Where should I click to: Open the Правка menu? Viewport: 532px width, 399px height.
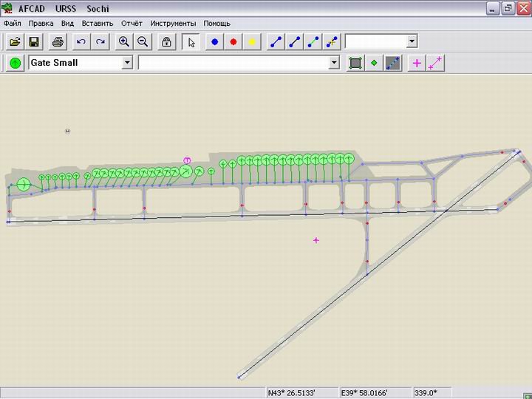coord(41,24)
